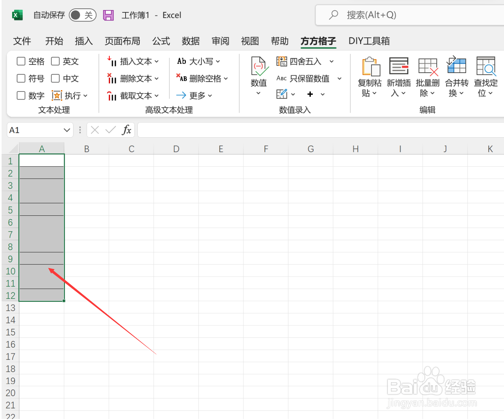
Task: Open Insert Text (插入文本) tool
Action: [133, 61]
